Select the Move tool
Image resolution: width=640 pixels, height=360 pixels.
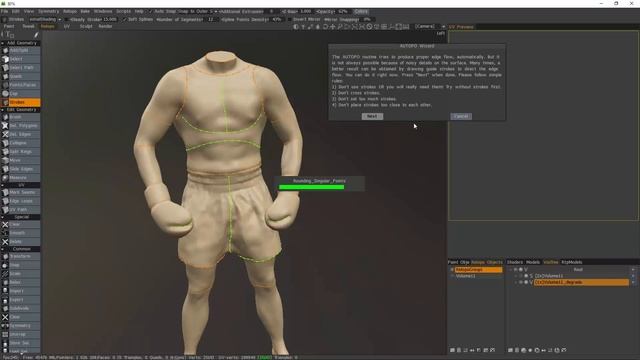click(x=20, y=160)
